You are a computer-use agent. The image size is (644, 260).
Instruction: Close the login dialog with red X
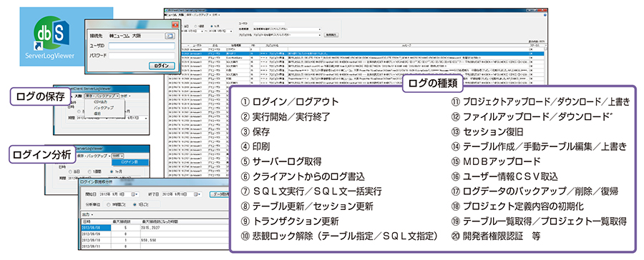[x=175, y=24]
